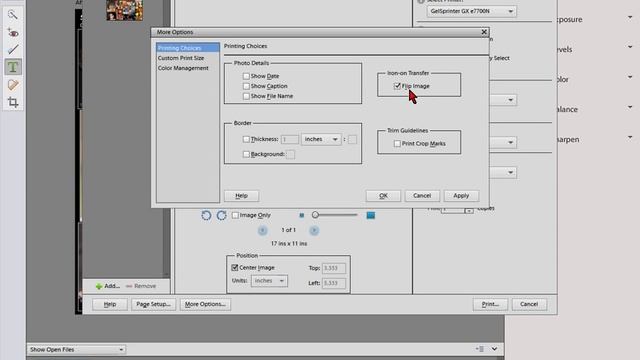Click the large zoom-in image icon
Viewport: 640px width, 360px height.
tap(371, 215)
